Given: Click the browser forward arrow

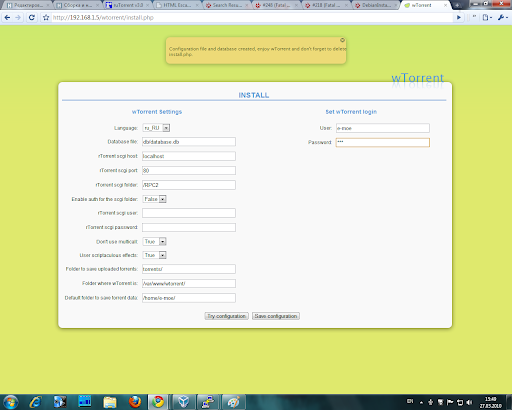Looking at the screenshot, I should click(x=18, y=18).
